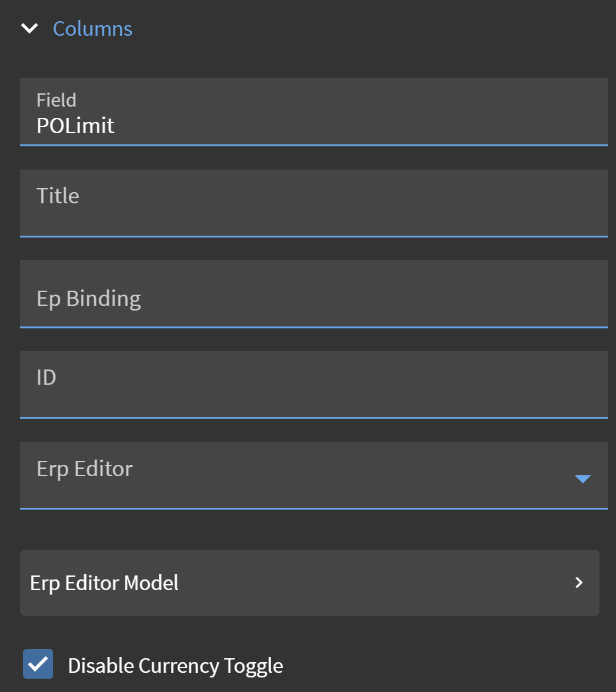The height and width of the screenshot is (692, 616).
Task: Click the blue Columns header text
Action: pos(93,28)
